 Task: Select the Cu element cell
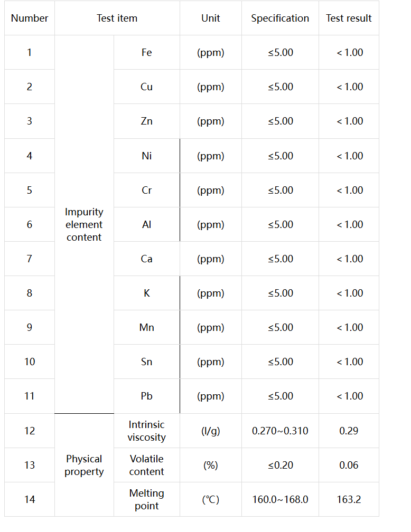(x=147, y=87)
